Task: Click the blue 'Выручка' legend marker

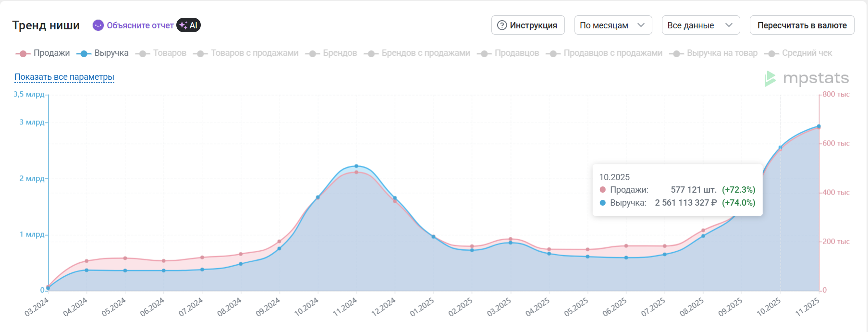Action: pyautogui.click(x=84, y=53)
